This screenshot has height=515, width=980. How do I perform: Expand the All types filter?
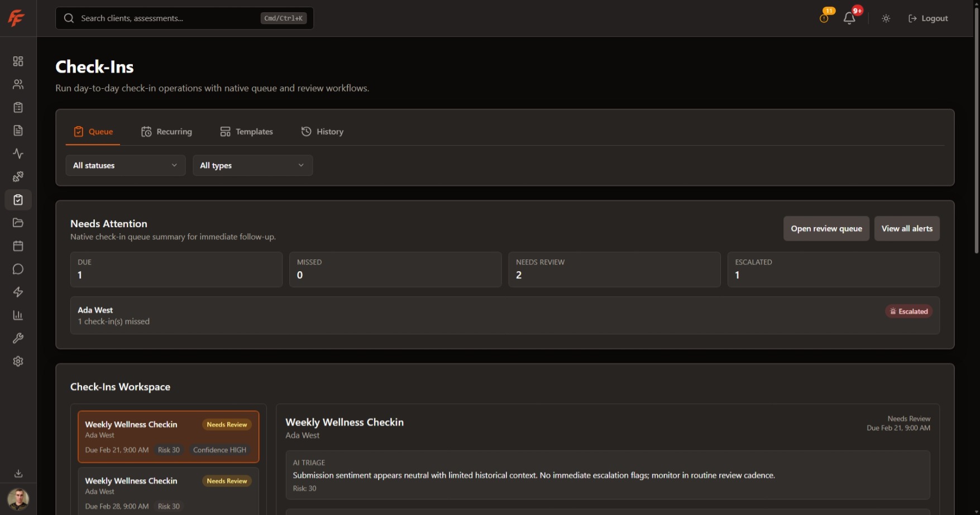[252, 165]
